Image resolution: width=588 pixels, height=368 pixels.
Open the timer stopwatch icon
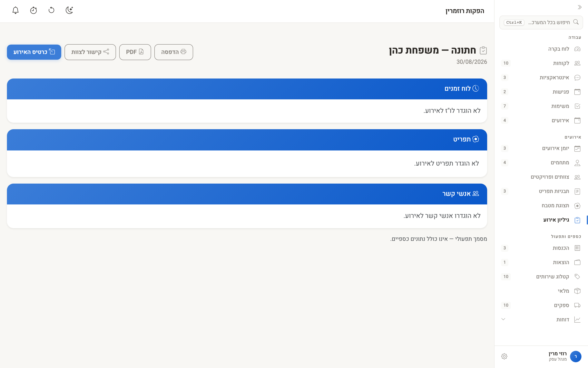click(33, 10)
